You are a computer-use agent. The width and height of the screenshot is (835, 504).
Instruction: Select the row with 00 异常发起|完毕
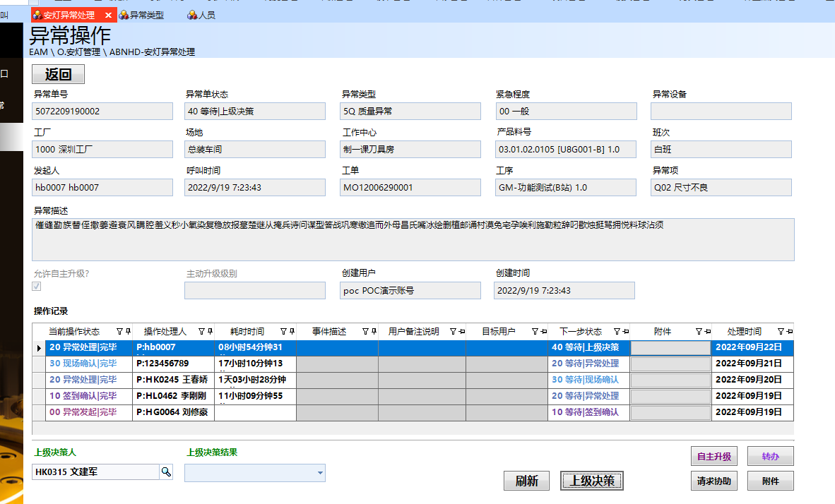(413, 412)
